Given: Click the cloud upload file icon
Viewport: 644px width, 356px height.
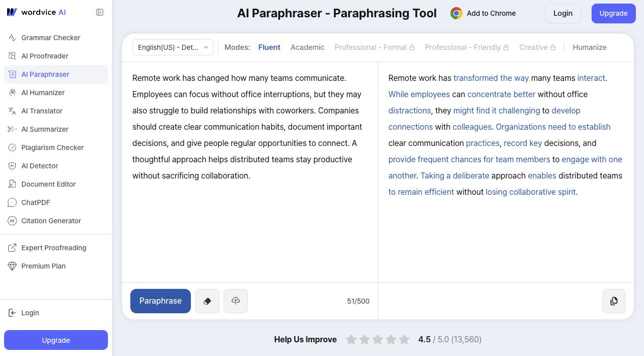Looking at the screenshot, I should click(236, 301).
